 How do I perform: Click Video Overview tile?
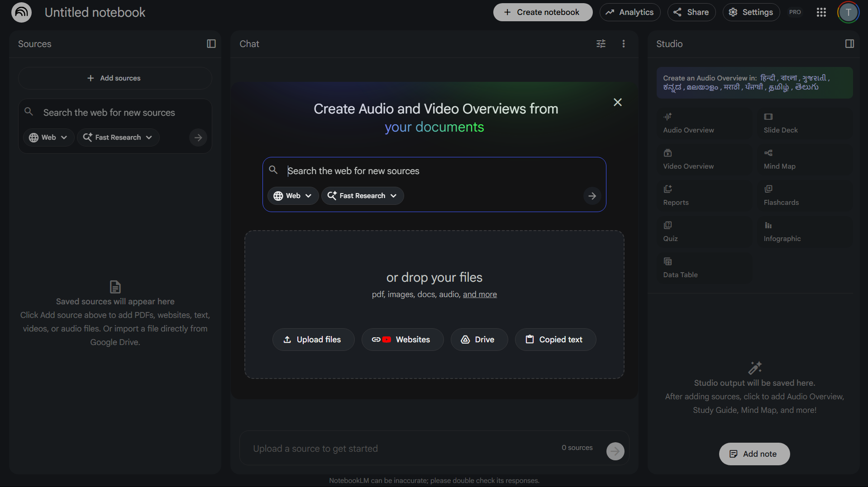pyautogui.click(x=705, y=159)
